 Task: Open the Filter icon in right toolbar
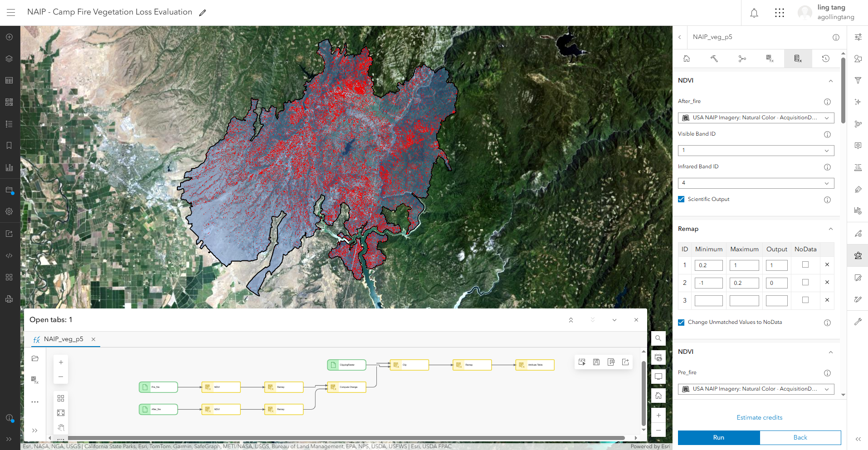858,80
